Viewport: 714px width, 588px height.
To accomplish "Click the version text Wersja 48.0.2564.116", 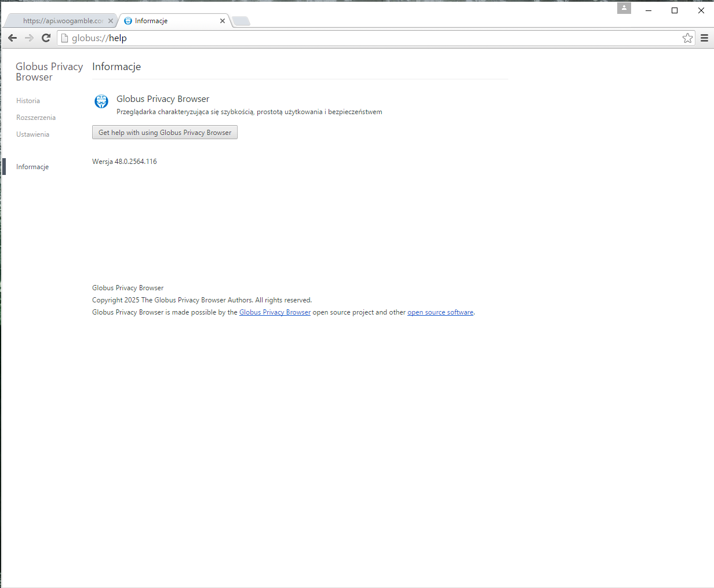I will pyautogui.click(x=125, y=162).
